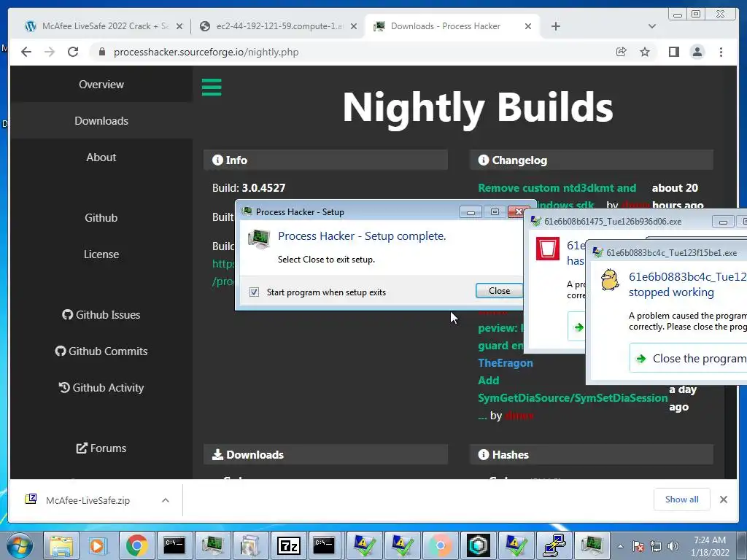Click the browser forward arrow

(x=50, y=52)
